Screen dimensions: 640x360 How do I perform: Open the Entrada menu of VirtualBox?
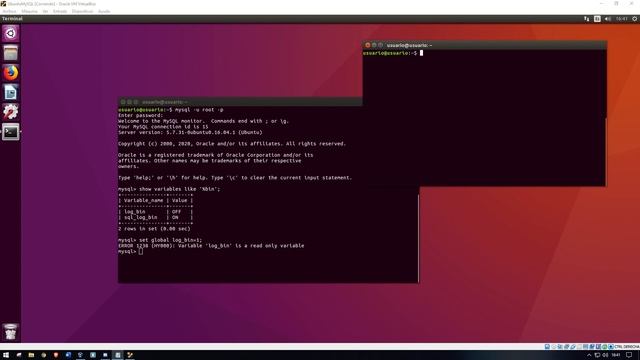pos(60,11)
